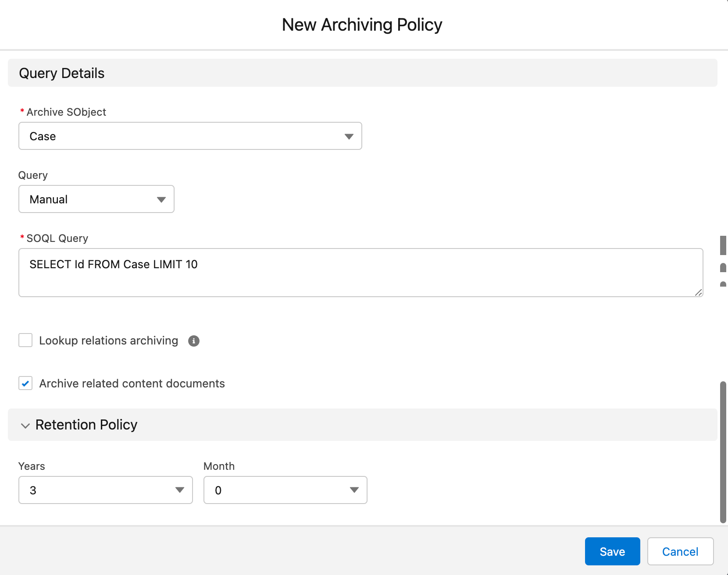
Task: Click the Years dropdown arrow icon
Action: tap(179, 490)
